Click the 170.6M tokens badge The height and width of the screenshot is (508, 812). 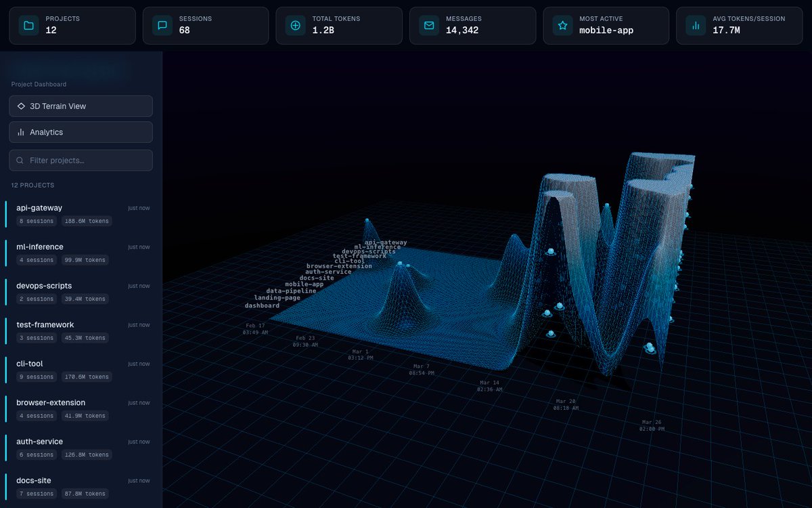click(x=87, y=377)
